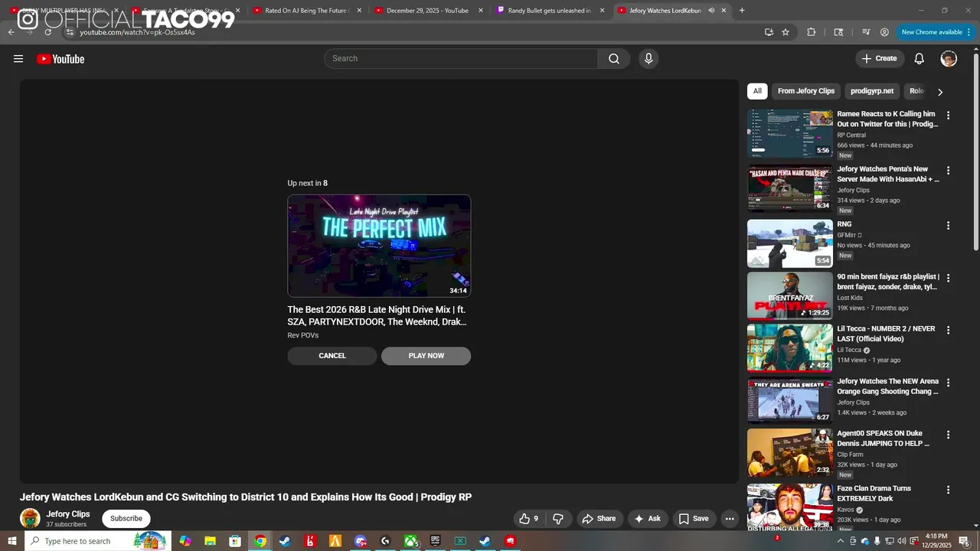Image resolution: width=980 pixels, height=551 pixels.
Task: Open the YouTube hamburger guide menu
Action: pyautogui.click(x=18, y=59)
